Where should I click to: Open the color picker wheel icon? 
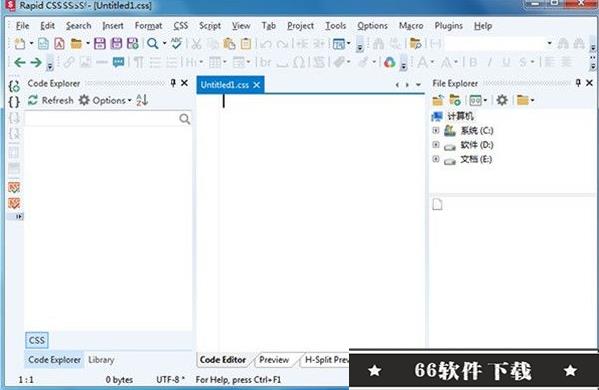tap(389, 62)
